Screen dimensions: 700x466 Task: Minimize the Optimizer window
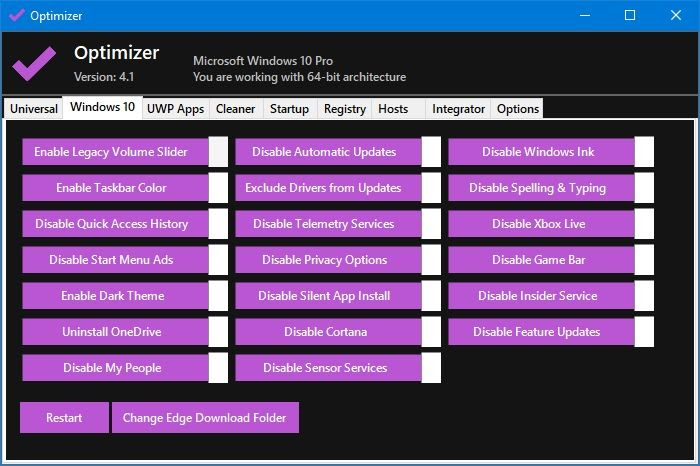click(x=585, y=16)
